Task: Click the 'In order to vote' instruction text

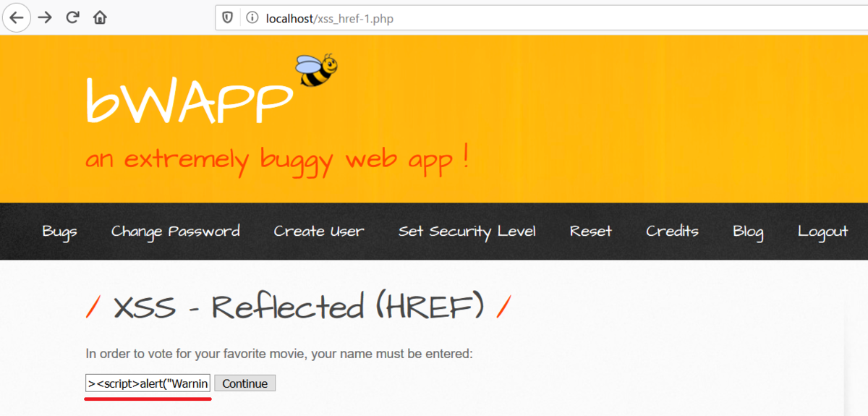Action: tap(278, 354)
